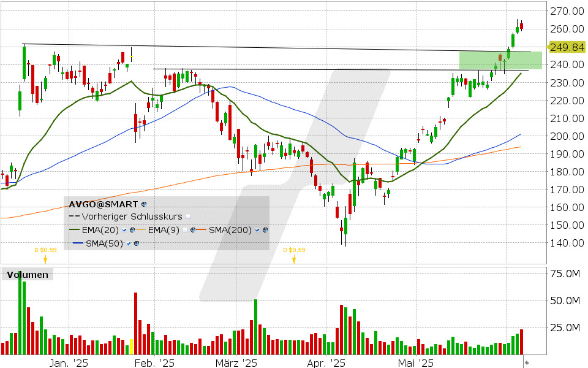Click the SMA(50) legend label
The width and height of the screenshot is (588, 368).
[x=104, y=243]
